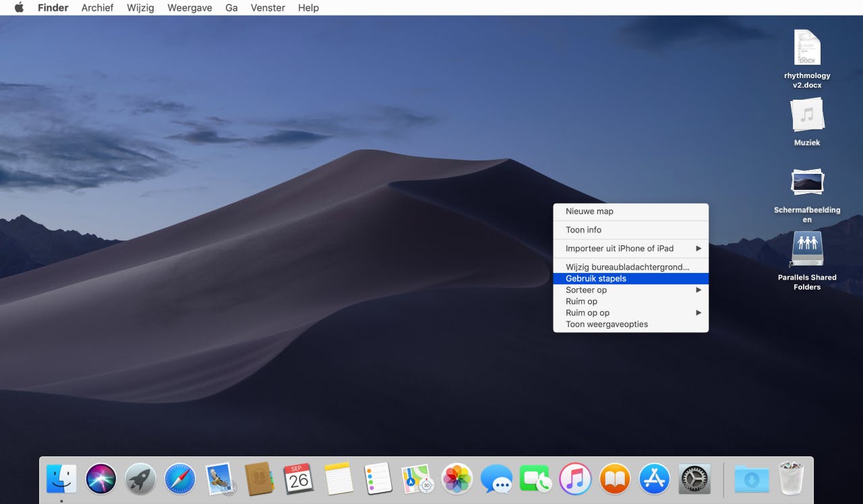The width and height of the screenshot is (863, 504).
Task: Open System Preferences gear in Dock
Action: (694, 479)
